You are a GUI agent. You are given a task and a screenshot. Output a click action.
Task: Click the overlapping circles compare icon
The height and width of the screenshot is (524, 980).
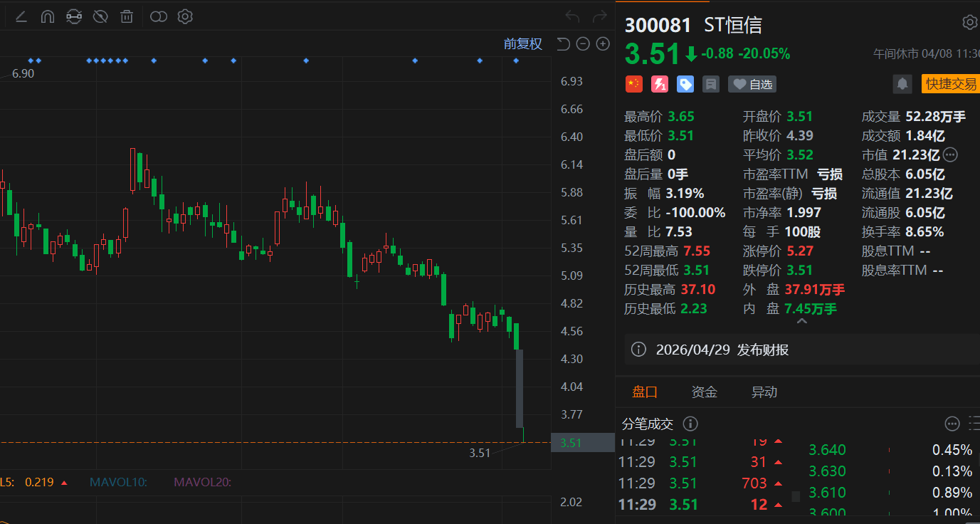click(159, 16)
